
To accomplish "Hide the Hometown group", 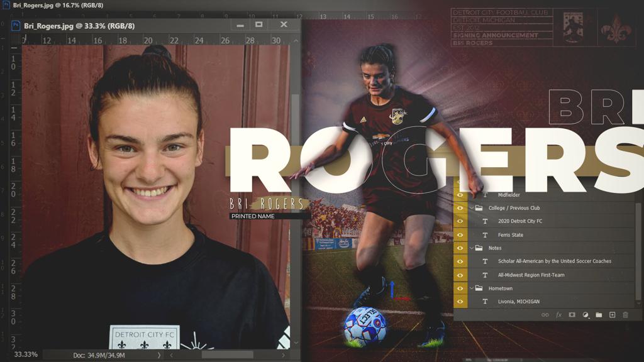I will [460, 288].
